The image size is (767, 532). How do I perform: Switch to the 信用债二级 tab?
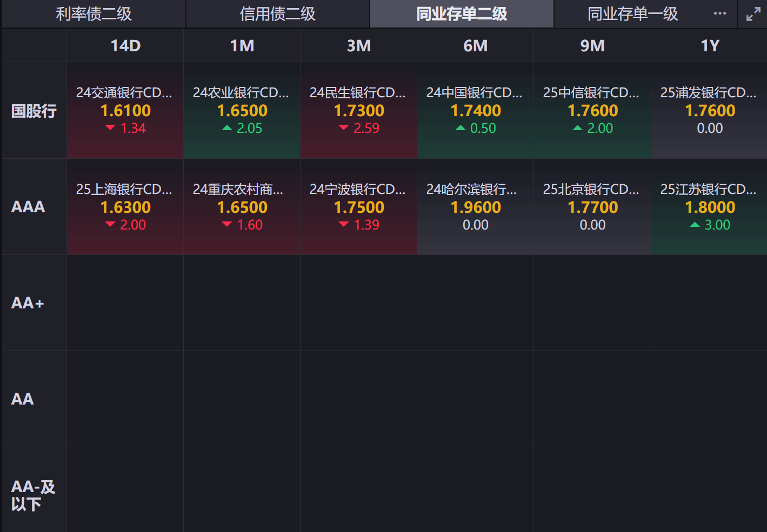pyautogui.click(x=278, y=14)
